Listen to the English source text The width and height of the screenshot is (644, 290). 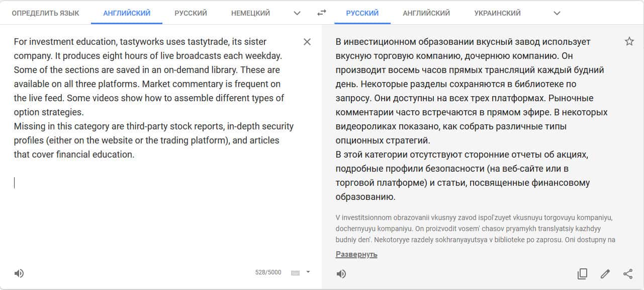[19, 273]
